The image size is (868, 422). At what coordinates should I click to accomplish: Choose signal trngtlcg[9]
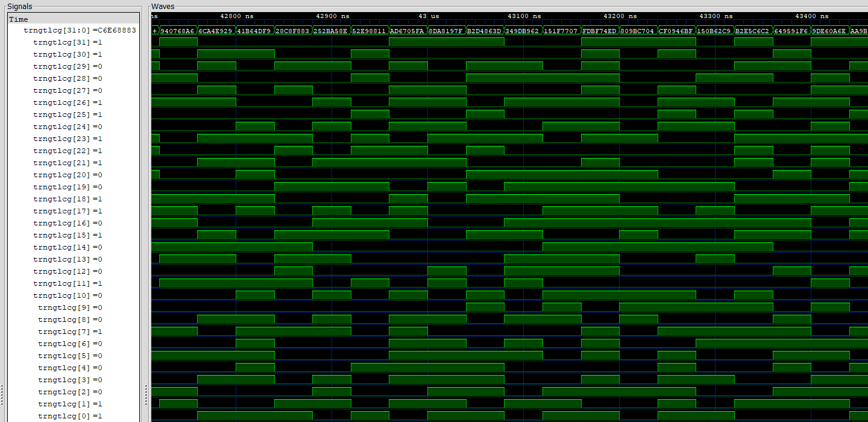(x=70, y=307)
